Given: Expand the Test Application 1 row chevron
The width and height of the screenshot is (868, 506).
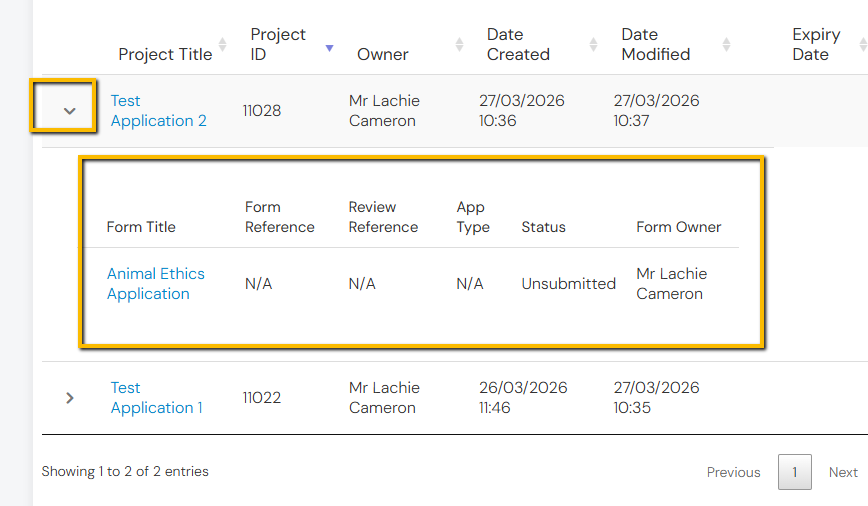Looking at the screenshot, I should [69, 398].
